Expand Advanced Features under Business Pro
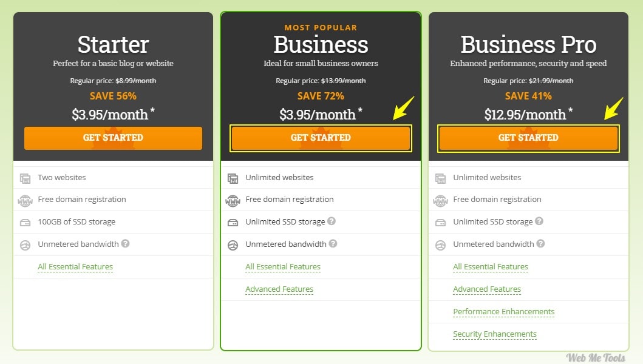643x364 pixels. pos(487,289)
